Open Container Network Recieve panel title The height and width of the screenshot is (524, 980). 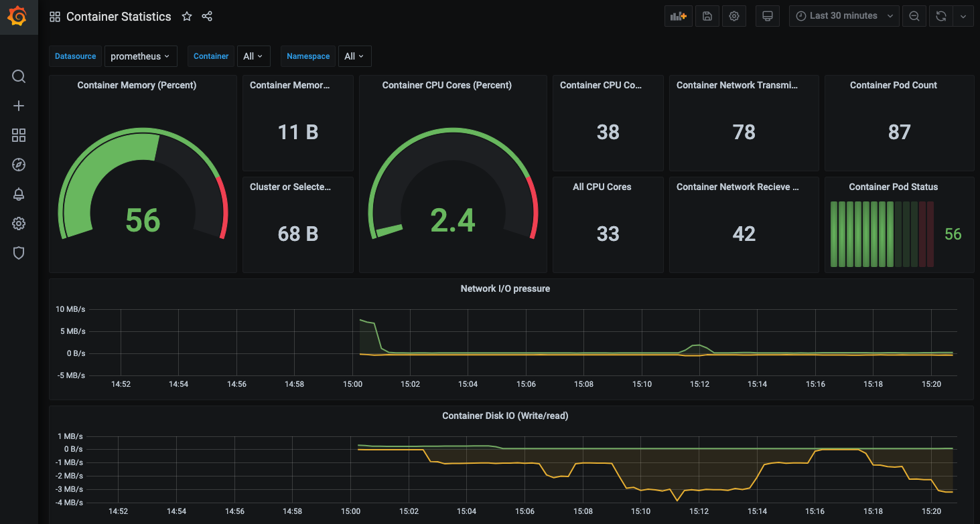[738, 187]
